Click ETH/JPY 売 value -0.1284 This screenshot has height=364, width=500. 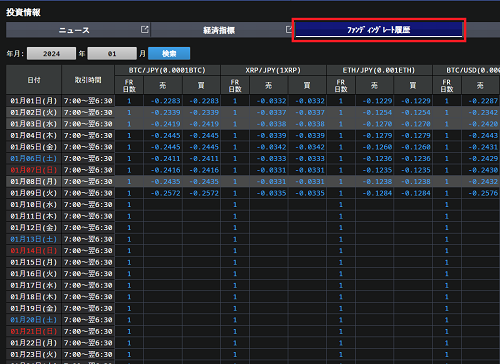377,193
